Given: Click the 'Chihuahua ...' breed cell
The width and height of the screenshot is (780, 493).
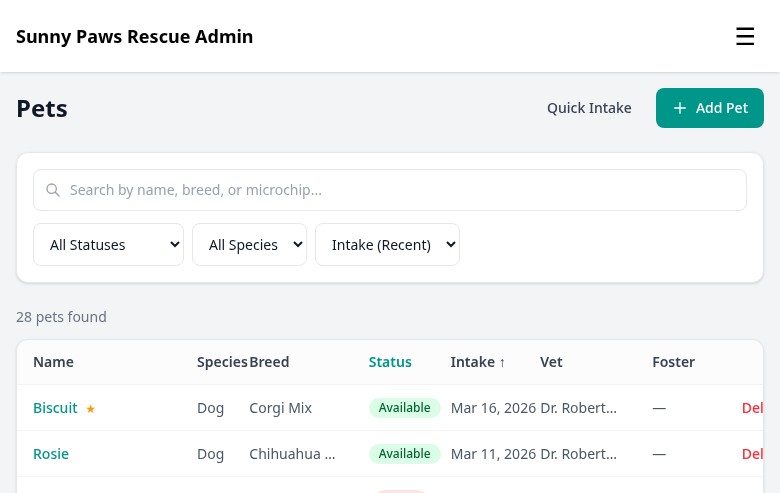Looking at the screenshot, I should coord(292,454).
